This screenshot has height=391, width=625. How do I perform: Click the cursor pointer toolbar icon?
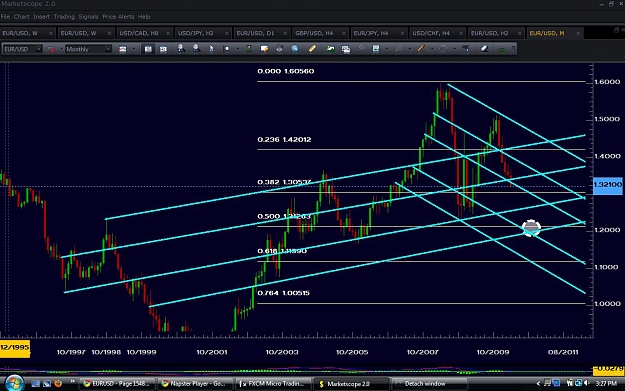(211, 49)
